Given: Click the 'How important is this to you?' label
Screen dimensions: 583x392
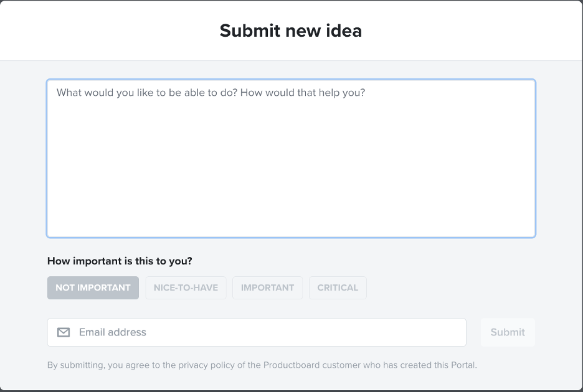Looking at the screenshot, I should [119, 261].
